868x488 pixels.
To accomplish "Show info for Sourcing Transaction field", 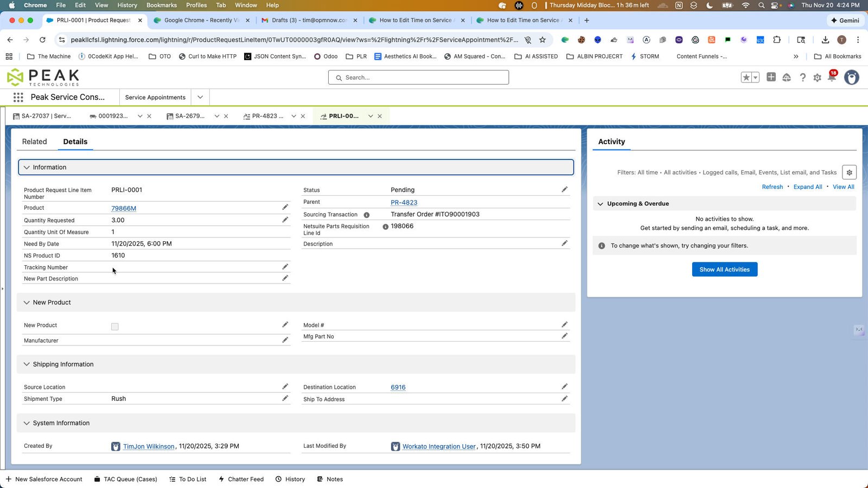I will pyautogui.click(x=366, y=215).
